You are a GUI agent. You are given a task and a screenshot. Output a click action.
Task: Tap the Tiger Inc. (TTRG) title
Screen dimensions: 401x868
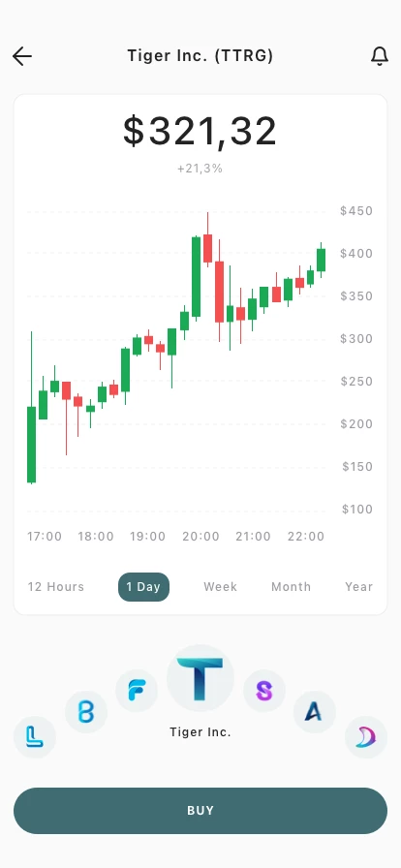(200, 56)
